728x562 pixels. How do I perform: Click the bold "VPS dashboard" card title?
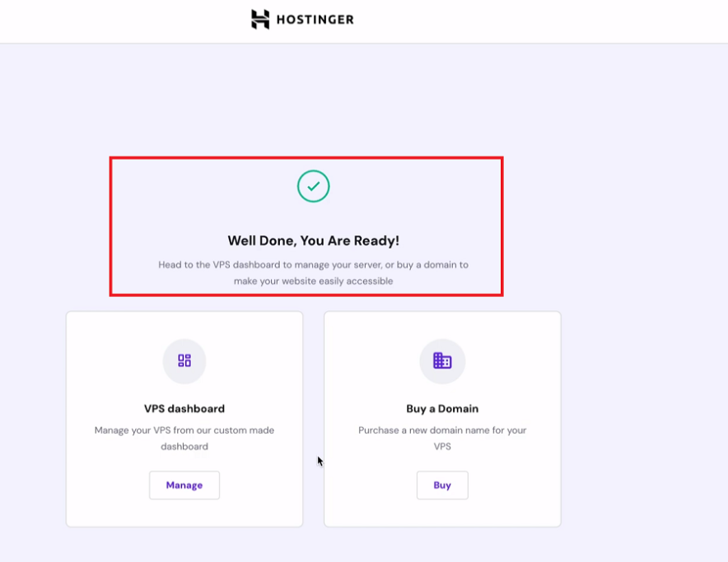click(x=184, y=408)
